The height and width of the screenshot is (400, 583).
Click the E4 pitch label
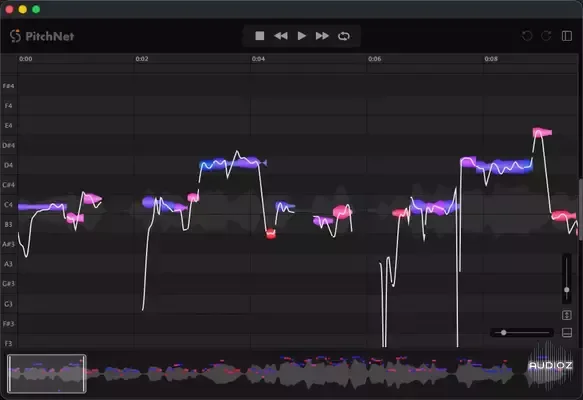pos(8,125)
